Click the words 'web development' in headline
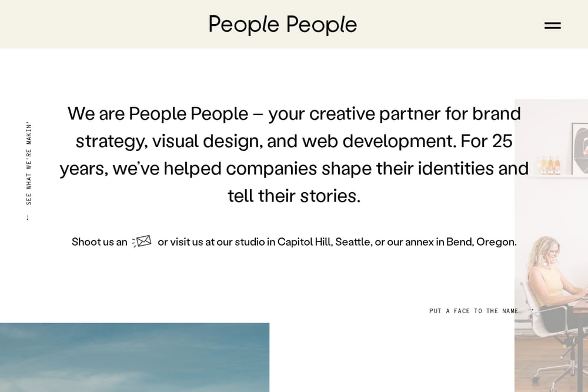The height and width of the screenshot is (392, 588). (379, 141)
